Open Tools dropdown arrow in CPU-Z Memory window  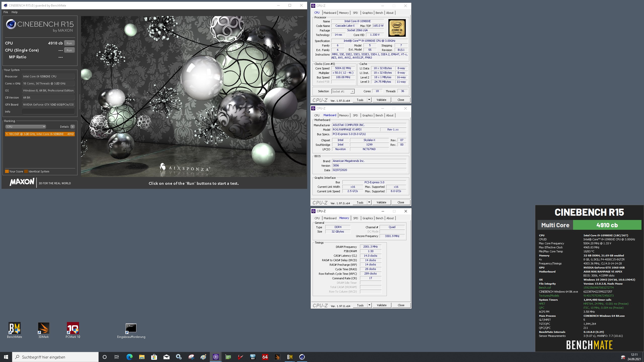[x=369, y=305]
